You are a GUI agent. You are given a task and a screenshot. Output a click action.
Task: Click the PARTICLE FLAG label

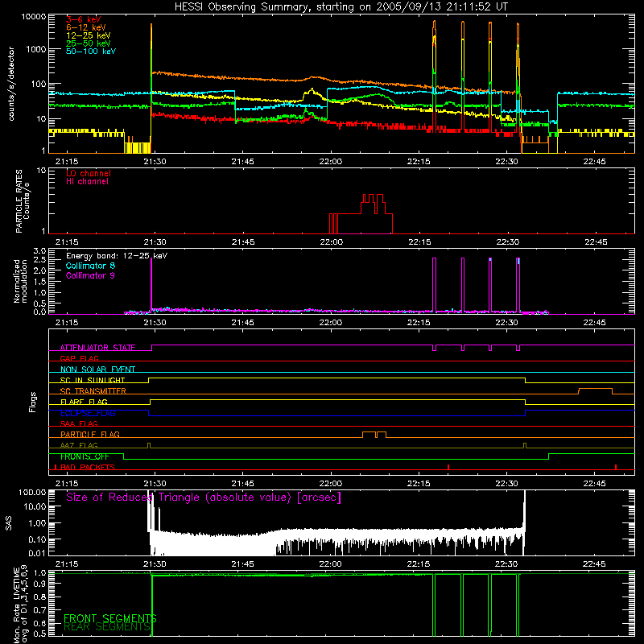click(x=90, y=435)
